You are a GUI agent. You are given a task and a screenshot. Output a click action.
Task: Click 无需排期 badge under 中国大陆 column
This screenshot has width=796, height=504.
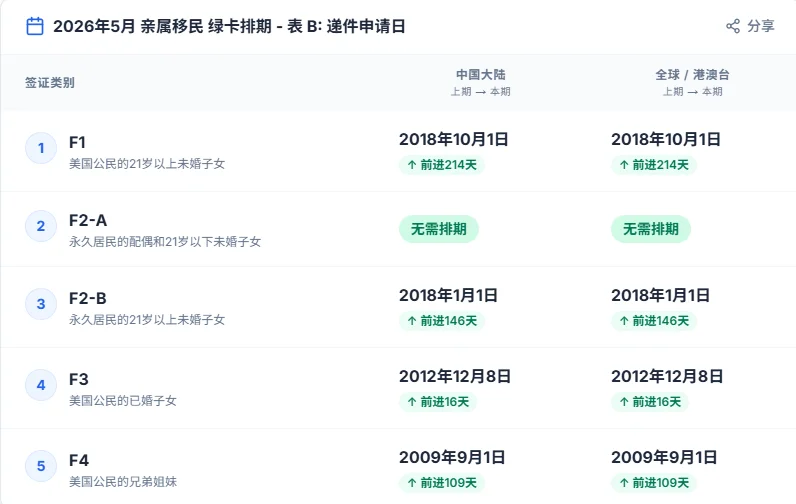(438, 229)
